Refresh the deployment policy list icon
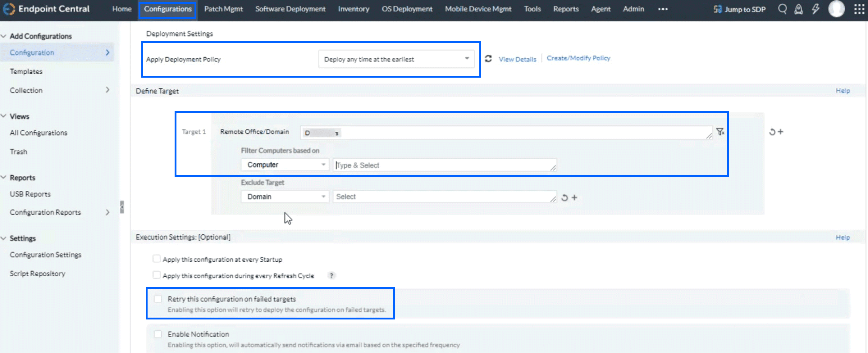This screenshot has width=868, height=353. coord(488,59)
